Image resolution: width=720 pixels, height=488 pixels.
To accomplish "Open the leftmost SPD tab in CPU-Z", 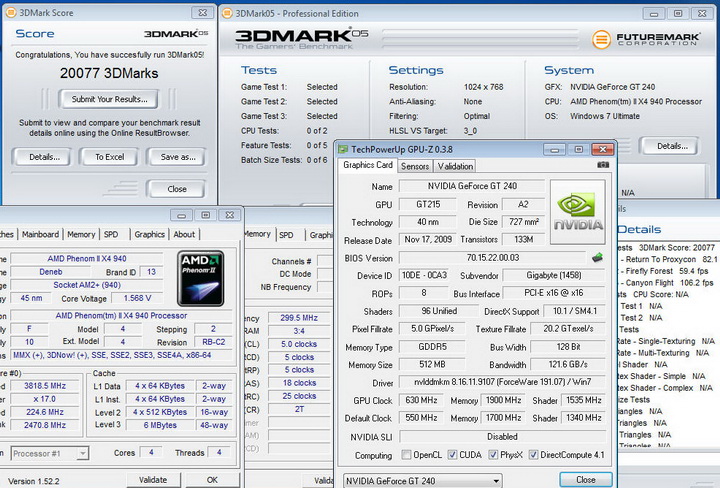I will click(111, 234).
